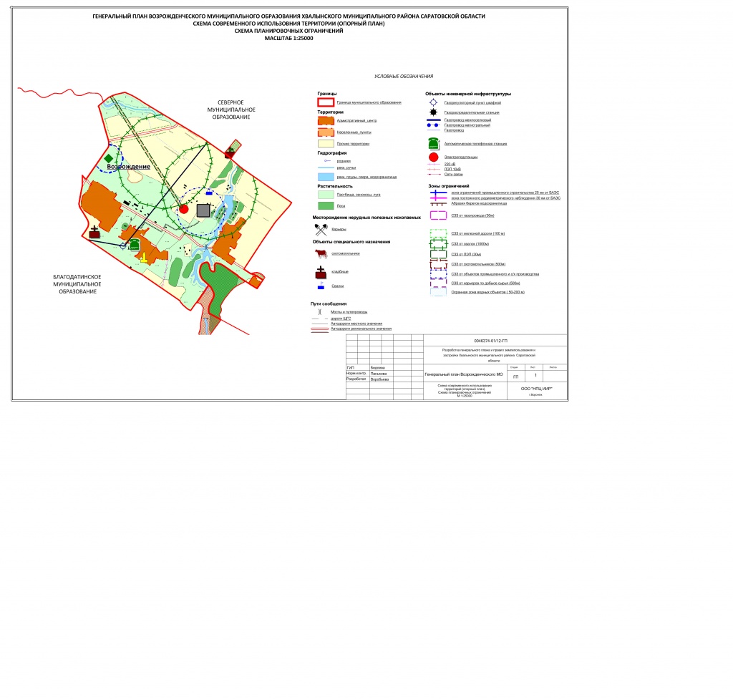Click the green telephone station icon in legend

point(433,143)
